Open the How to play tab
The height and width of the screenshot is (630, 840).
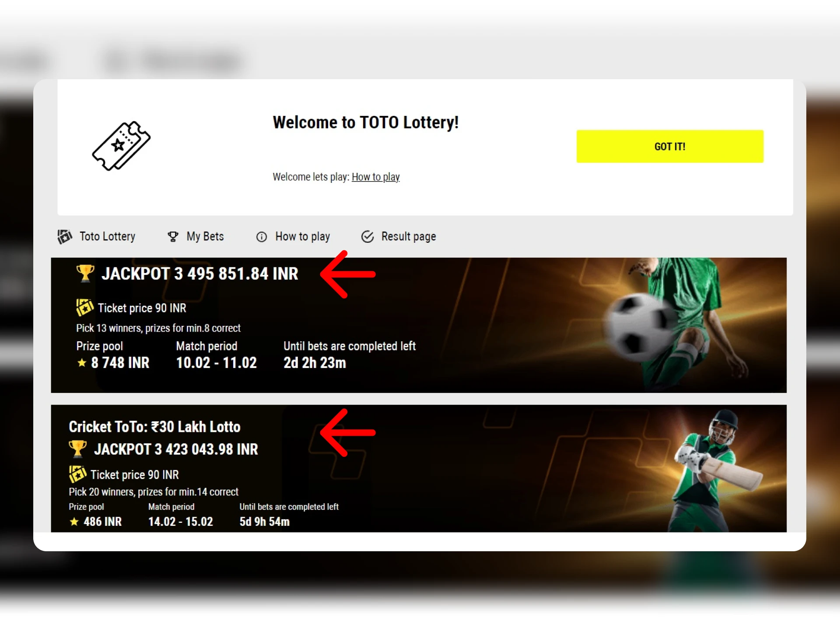[x=293, y=237]
